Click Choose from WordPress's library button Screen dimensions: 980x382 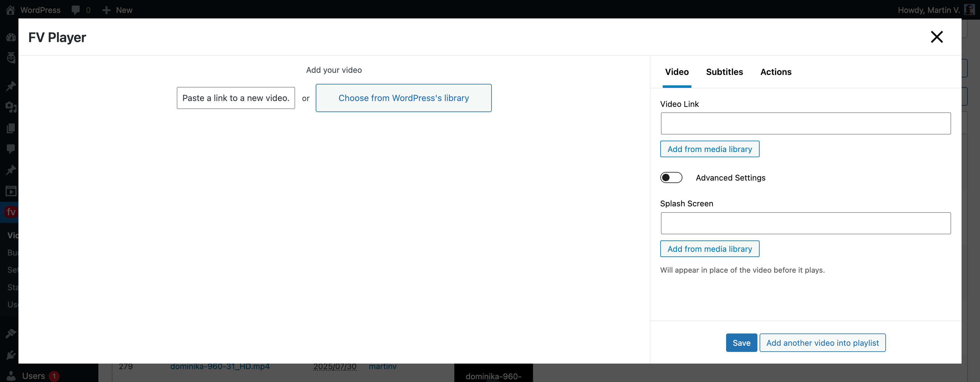point(403,98)
